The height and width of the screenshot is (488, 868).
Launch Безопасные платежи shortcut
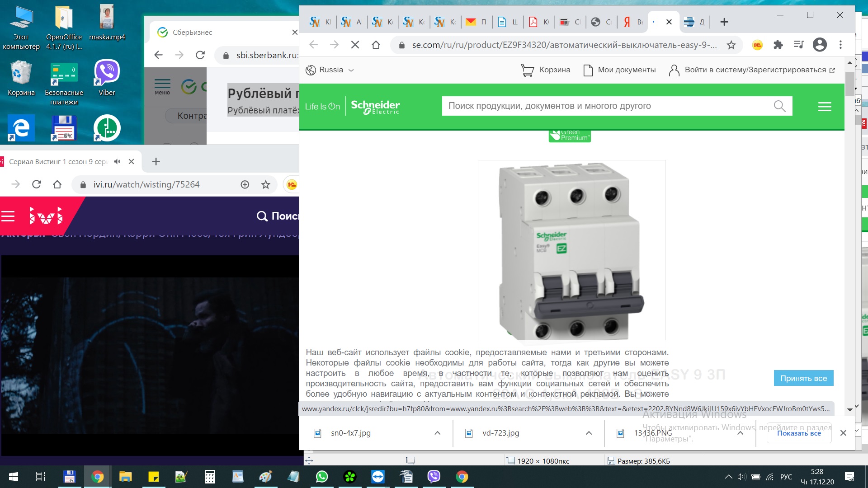(x=64, y=83)
